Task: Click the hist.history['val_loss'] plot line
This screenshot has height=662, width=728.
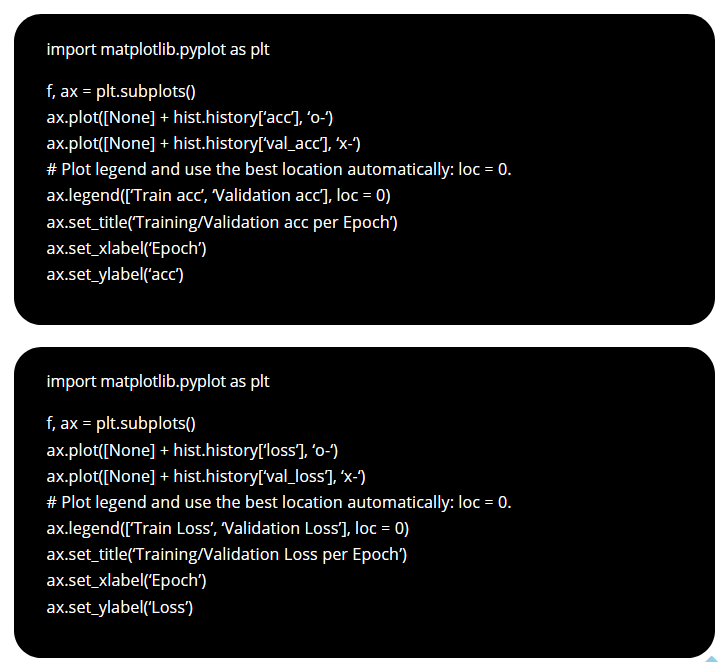Action: coord(206,476)
